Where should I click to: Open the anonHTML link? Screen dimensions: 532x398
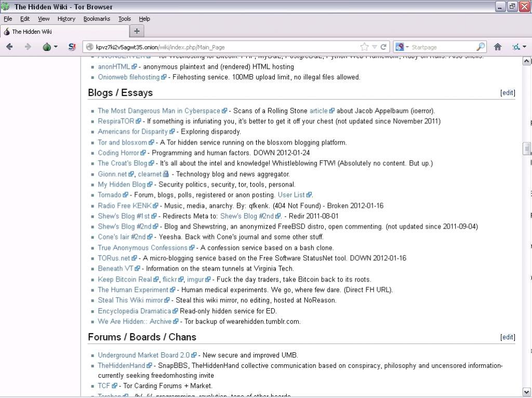(114, 67)
